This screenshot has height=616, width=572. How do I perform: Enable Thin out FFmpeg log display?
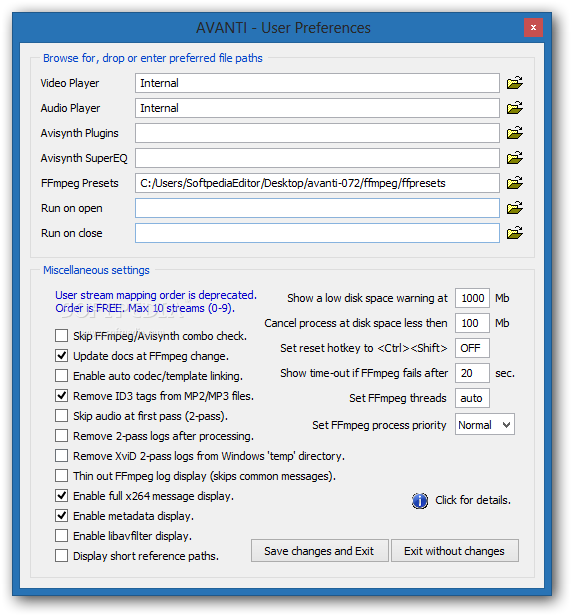pyautogui.click(x=61, y=476)
